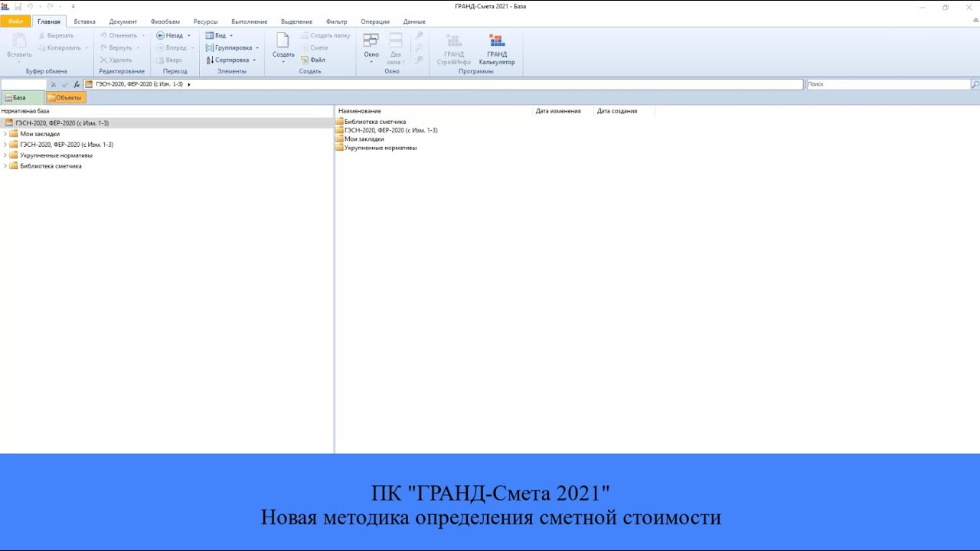Open the Выделение ribbon tab
The height and width of the screenshot is (551, 980).
296,21
